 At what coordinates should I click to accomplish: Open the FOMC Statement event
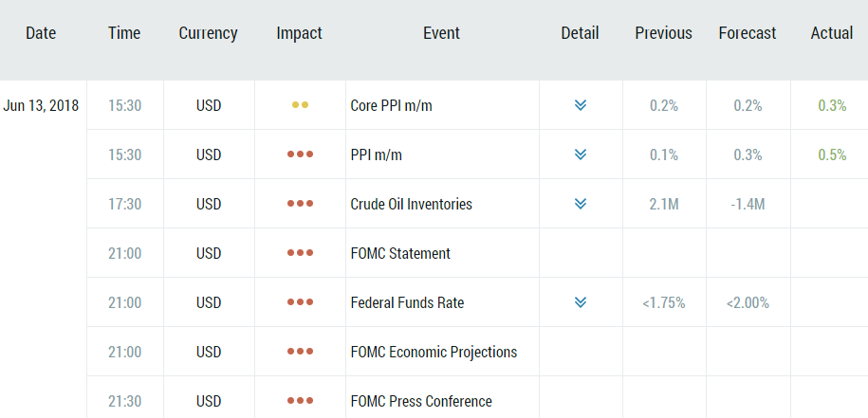point(400,253)
